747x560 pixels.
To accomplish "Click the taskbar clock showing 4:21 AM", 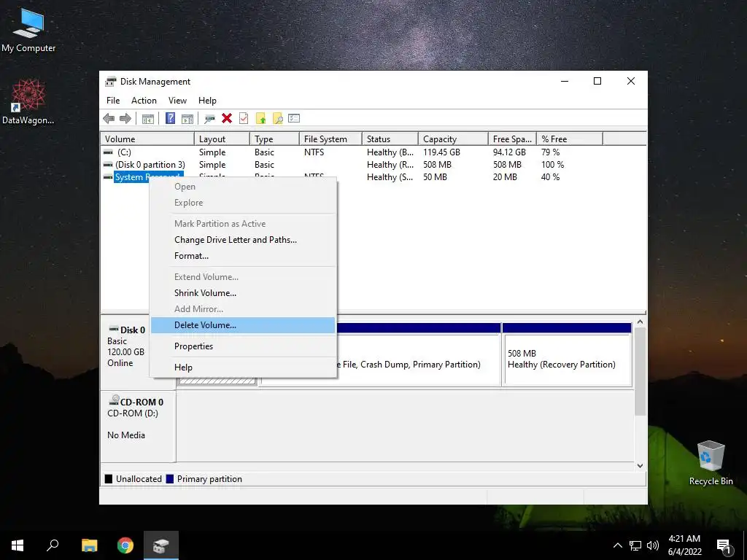I will [684, 545].
